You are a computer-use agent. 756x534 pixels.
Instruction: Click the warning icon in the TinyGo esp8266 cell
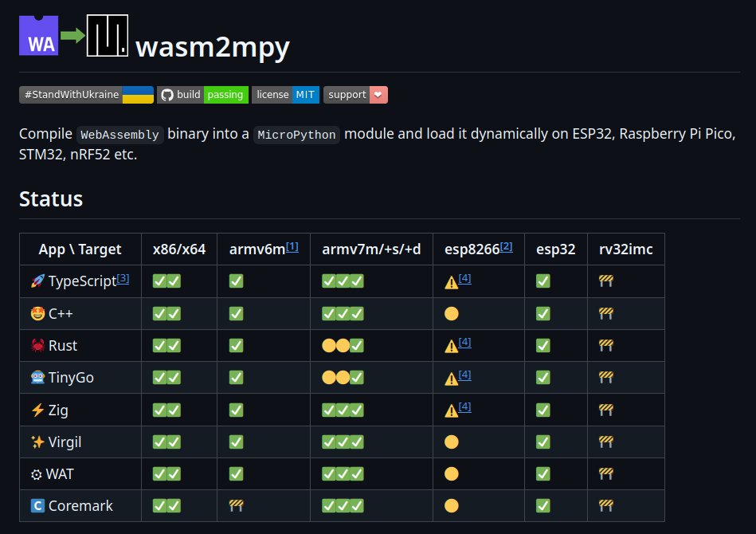pos(451,379)
